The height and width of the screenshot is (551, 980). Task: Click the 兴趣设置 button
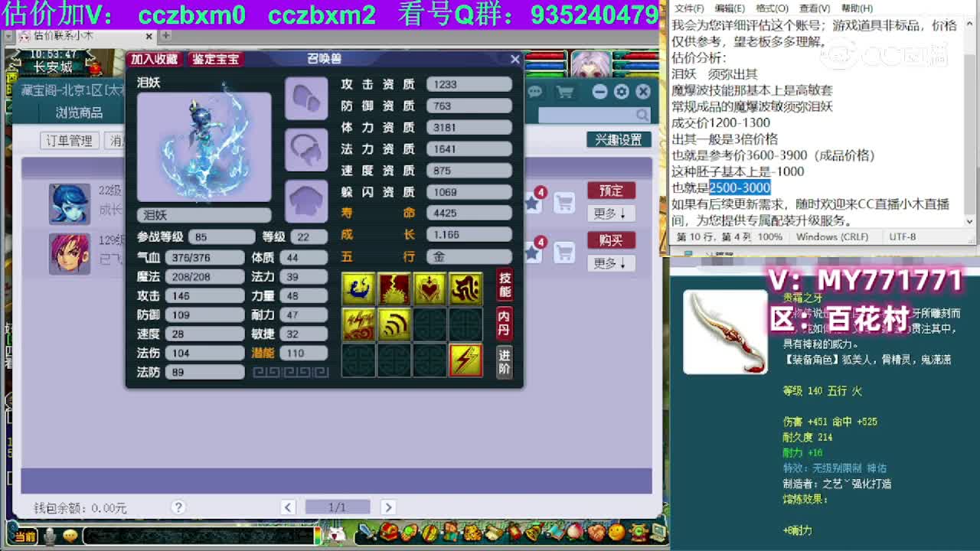point(619,140)
